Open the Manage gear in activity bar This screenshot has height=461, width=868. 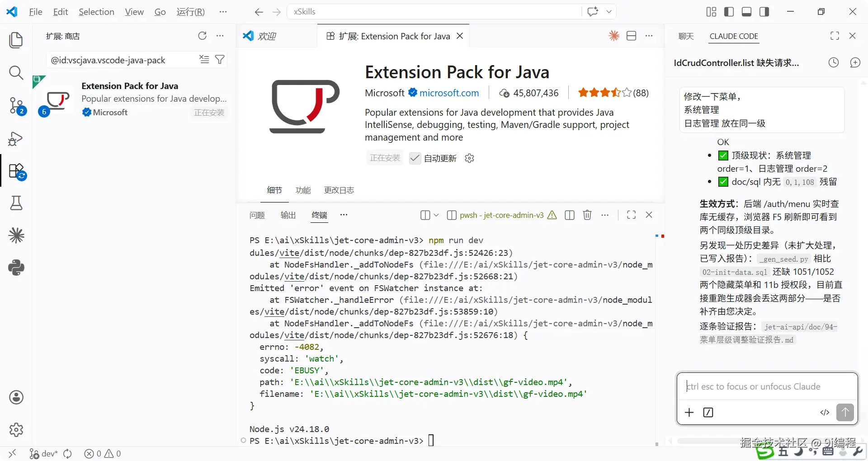tap(16, 430)
